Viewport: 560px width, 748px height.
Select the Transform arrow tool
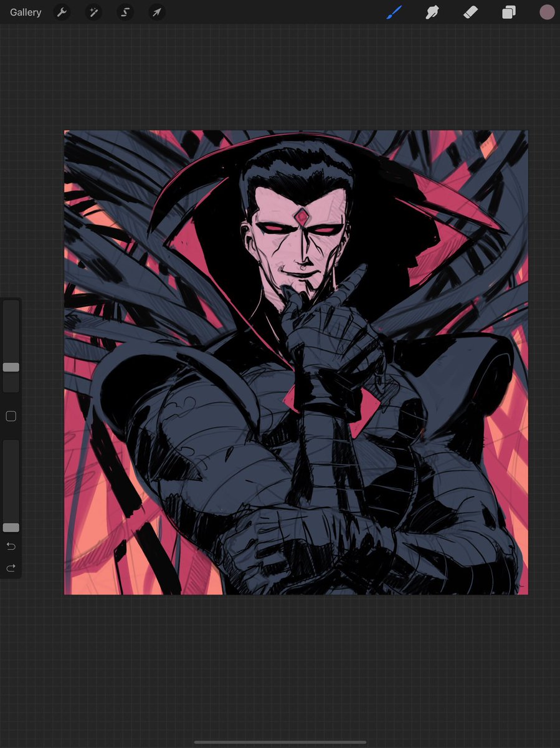click(x=156, y=12)
